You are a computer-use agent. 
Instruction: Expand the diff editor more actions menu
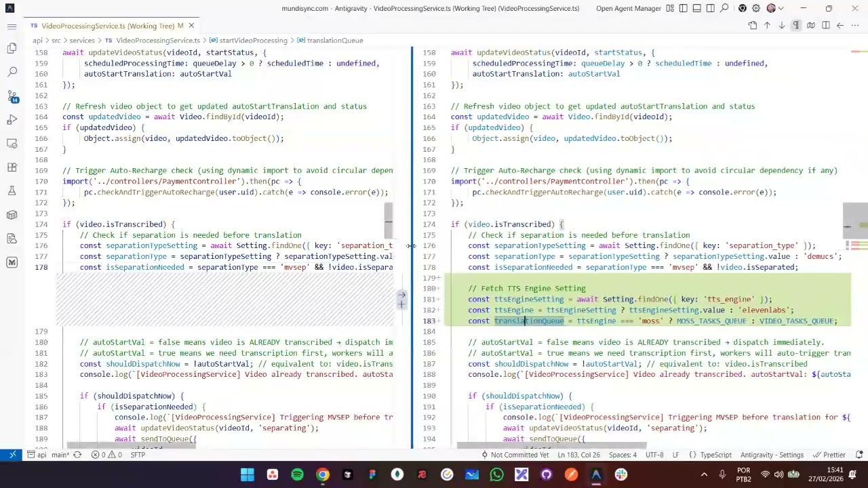tap(854, 26)
